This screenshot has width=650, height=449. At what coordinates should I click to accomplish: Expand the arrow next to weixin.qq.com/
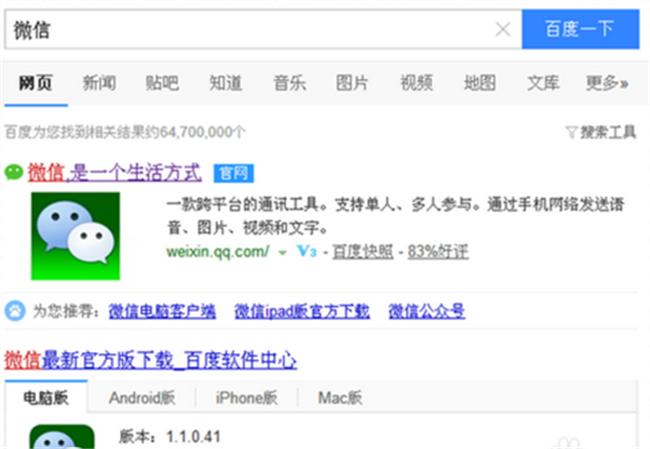282,252
